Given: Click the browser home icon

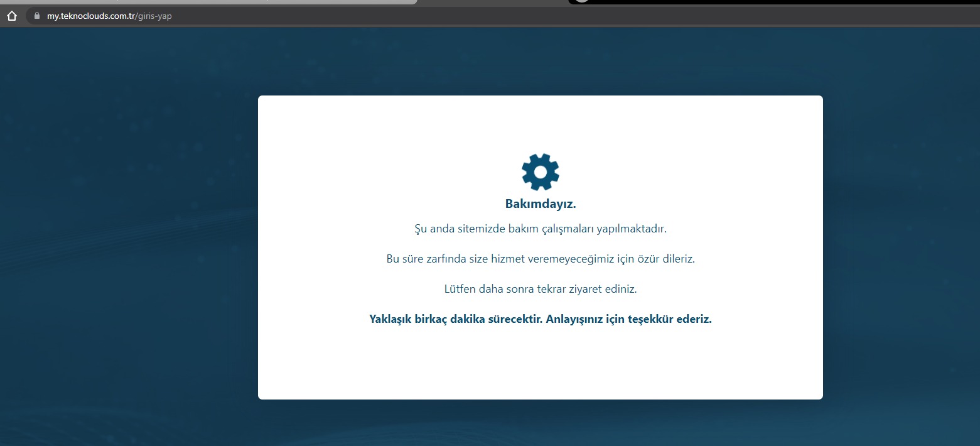Looking at the screenshot, I should [x=11, y=16].
